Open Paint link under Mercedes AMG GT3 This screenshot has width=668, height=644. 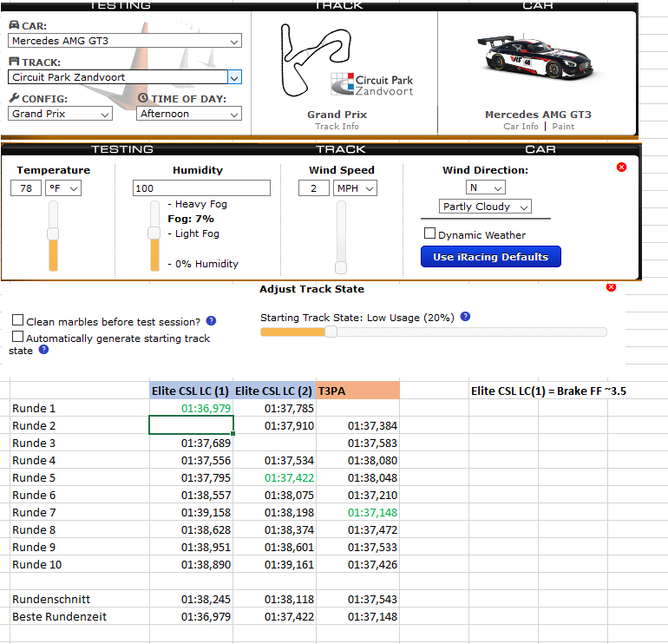point(563,127)
